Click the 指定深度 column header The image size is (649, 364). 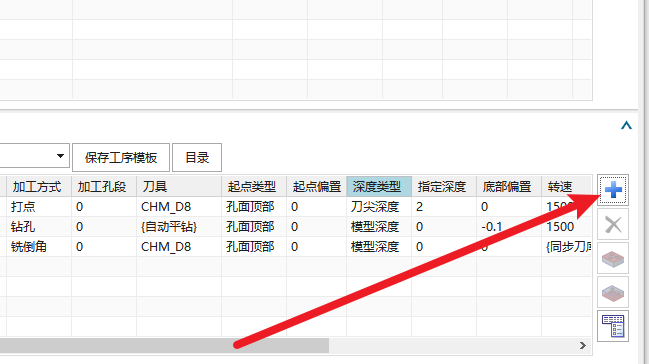444,186
